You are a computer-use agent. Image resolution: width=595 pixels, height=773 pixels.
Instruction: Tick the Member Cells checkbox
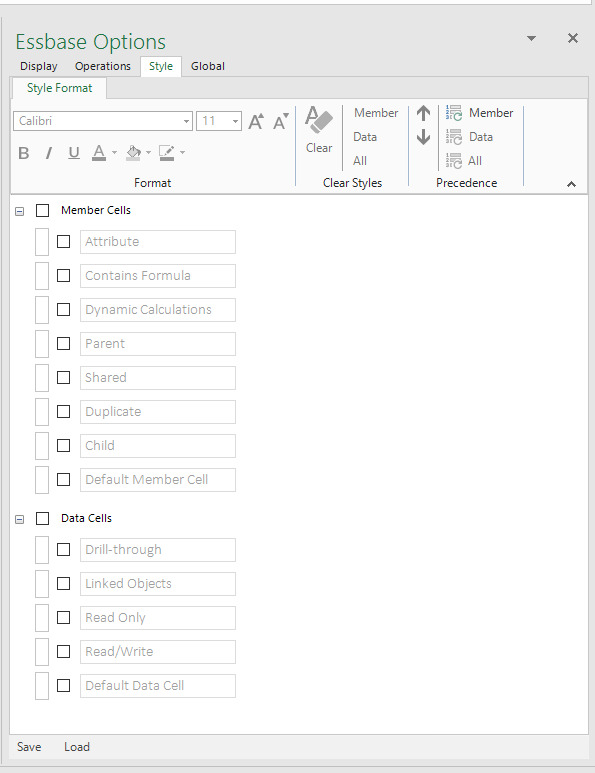(x=43, y=211)
